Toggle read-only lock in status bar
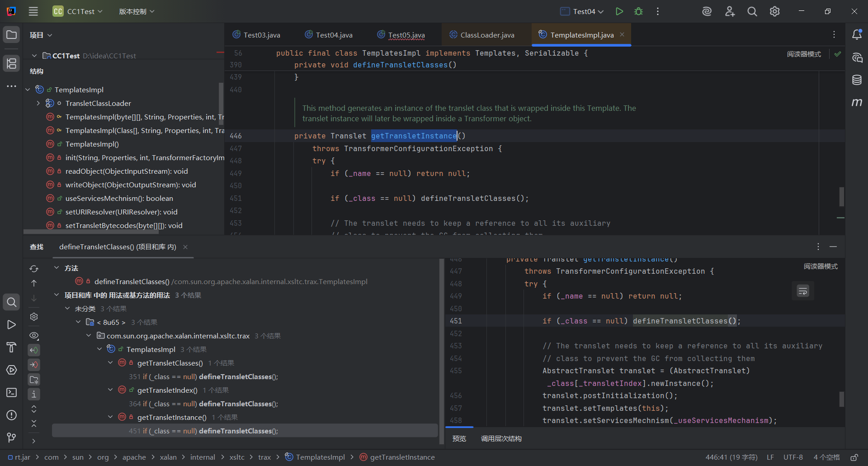Screen dimensions: 868x466 (854, 457)
